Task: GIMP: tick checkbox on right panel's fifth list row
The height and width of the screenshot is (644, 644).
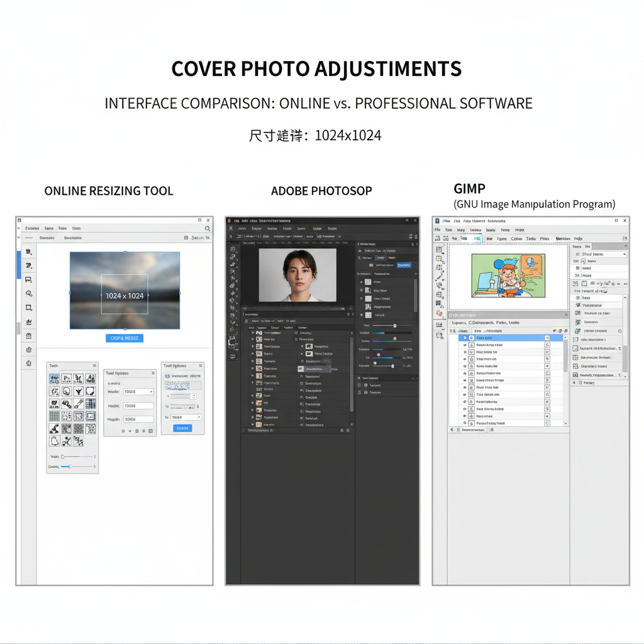Action: click(x=619, y=331)
